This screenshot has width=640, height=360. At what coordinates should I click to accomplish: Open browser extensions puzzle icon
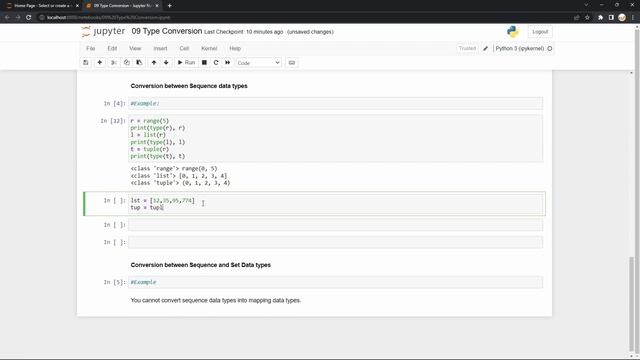[600, 18]
